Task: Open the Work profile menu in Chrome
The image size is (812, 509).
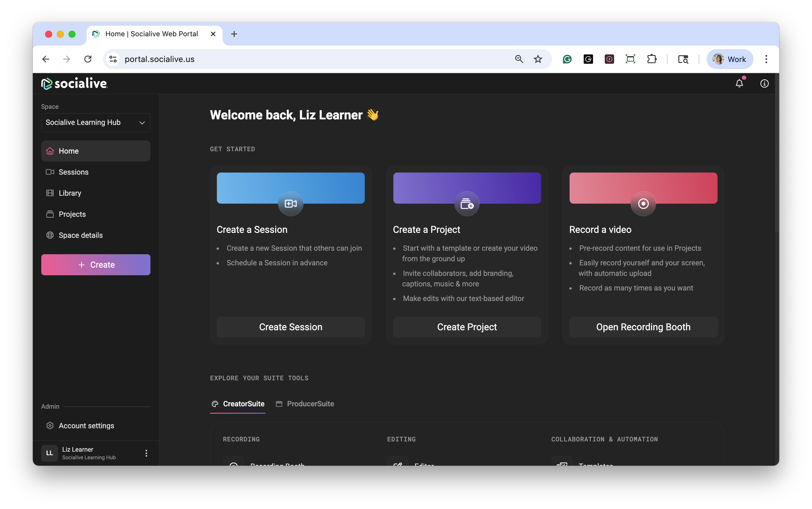Action: 729,59
